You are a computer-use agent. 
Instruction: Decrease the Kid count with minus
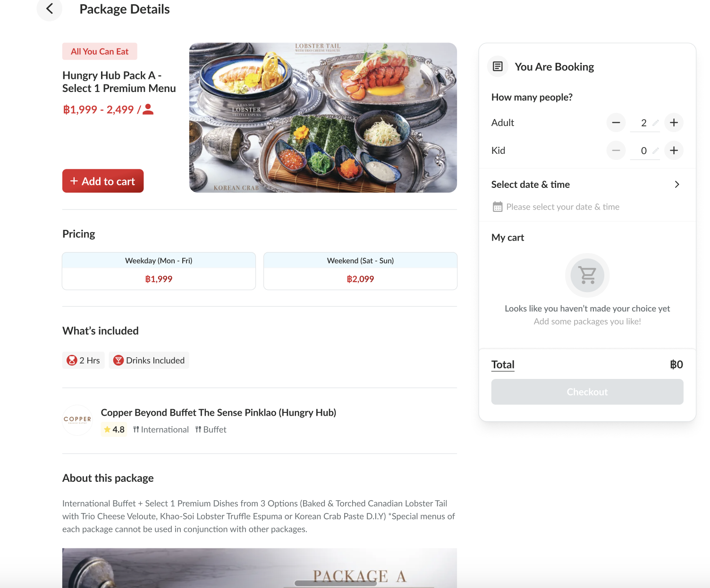point(616,151)
